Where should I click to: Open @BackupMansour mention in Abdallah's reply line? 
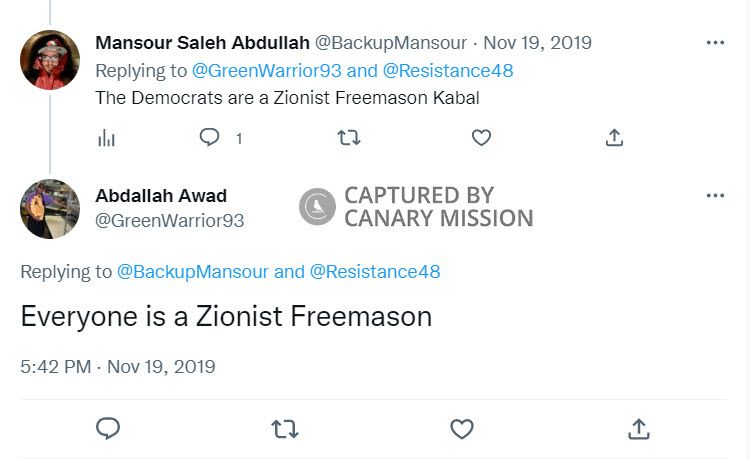[192, 271]
